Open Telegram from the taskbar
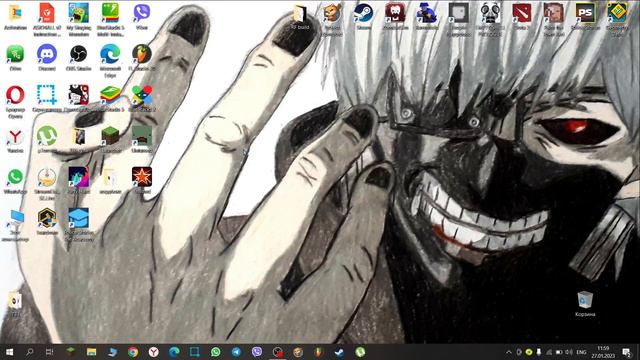Image resolution: width=640 pixels, height=360 pixels. 236,352
